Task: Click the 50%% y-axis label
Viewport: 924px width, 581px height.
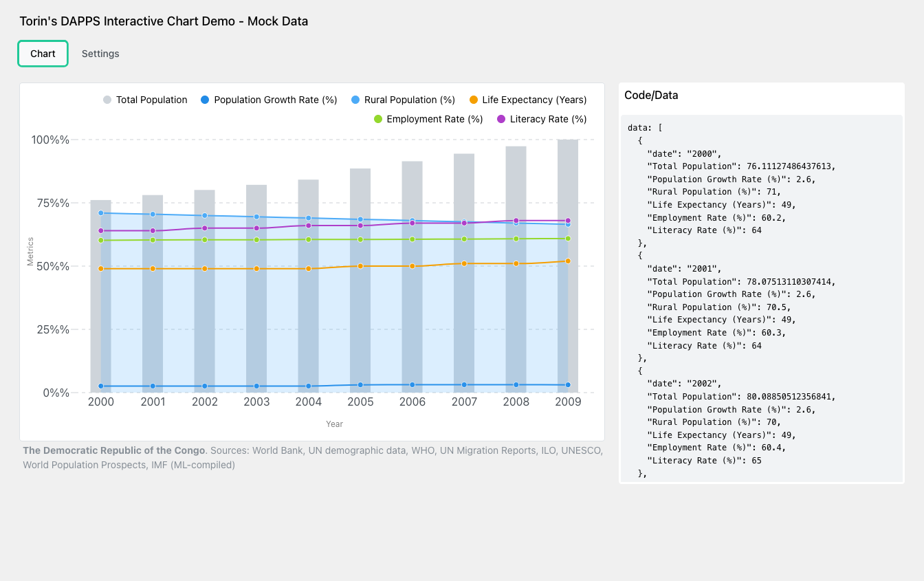Action: click(x=54, y=266)
